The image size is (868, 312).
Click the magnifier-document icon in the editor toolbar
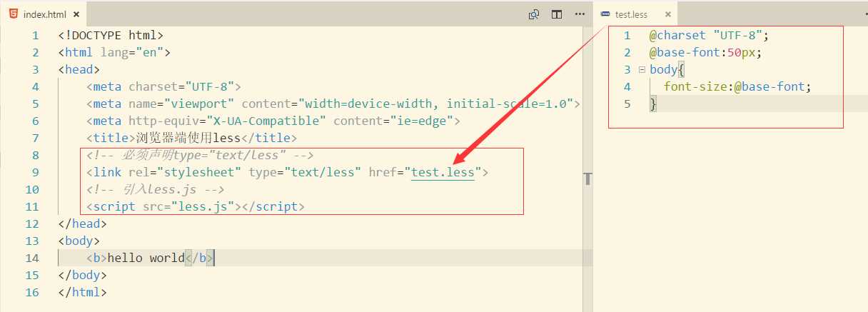click(x=533, y=14)
